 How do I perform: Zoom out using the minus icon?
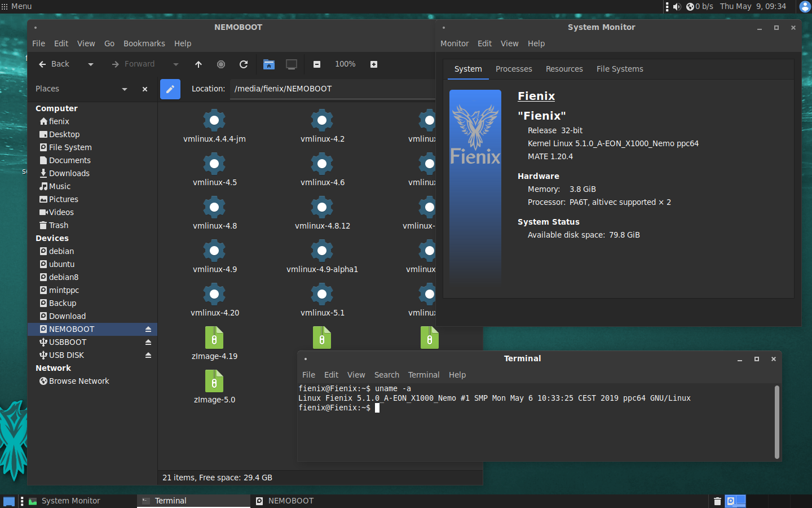coord(317,64)
